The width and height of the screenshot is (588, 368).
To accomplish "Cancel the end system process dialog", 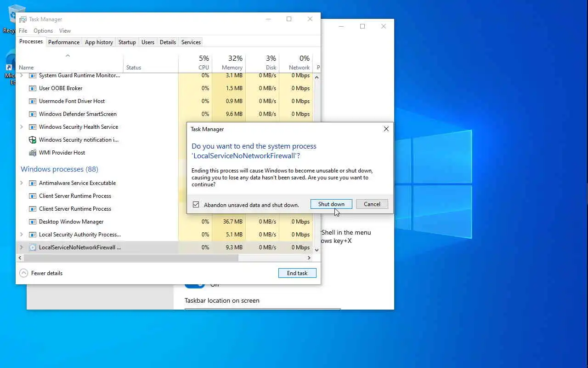I will click(372, 204).
